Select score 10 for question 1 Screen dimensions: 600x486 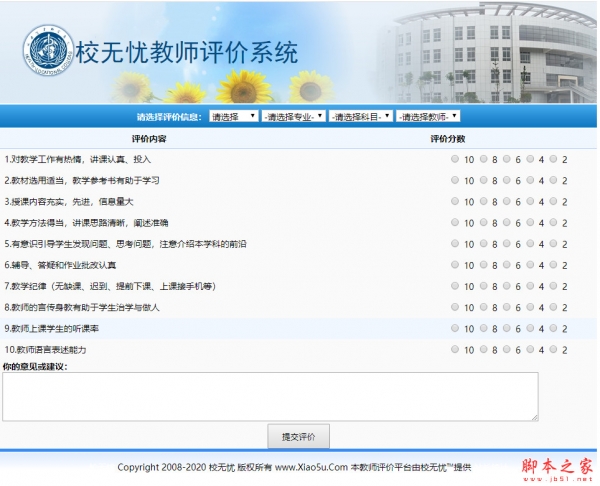455,159
